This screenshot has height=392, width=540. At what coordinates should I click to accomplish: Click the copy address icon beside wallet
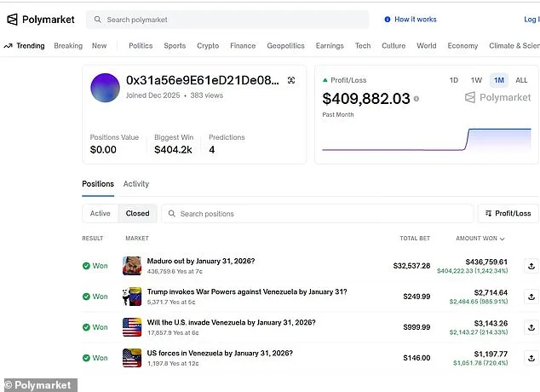[x=291, y=80]
